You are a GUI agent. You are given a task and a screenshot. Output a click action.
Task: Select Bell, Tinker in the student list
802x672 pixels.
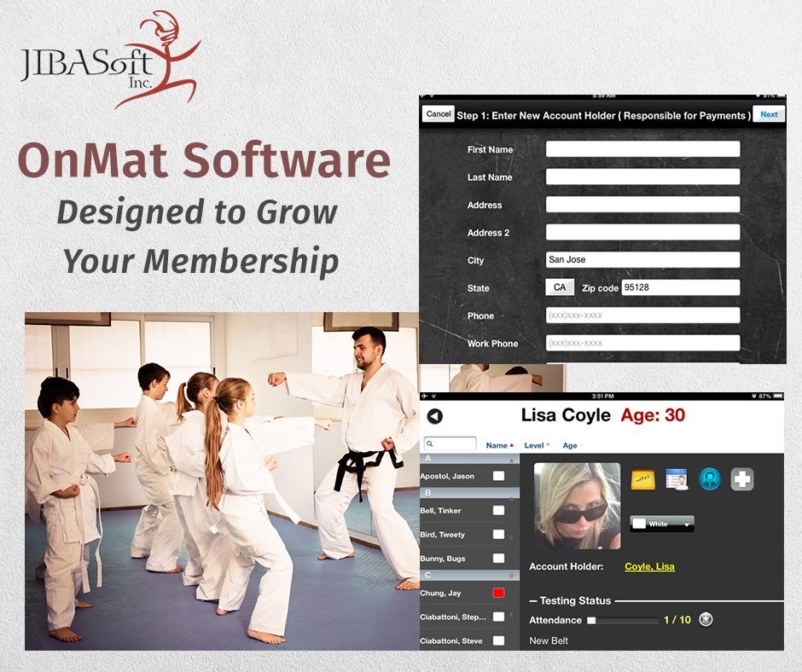pyautogui.click(x=440, y=510)
